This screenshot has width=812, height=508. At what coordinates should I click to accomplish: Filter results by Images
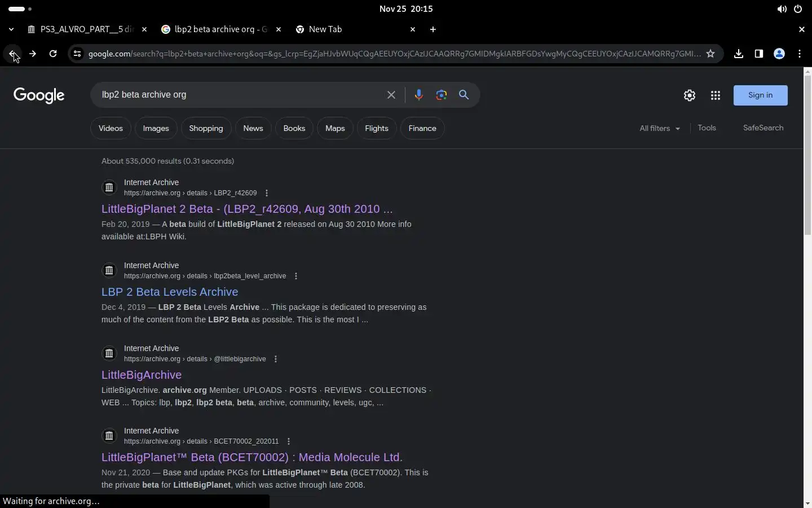(156, 129)
